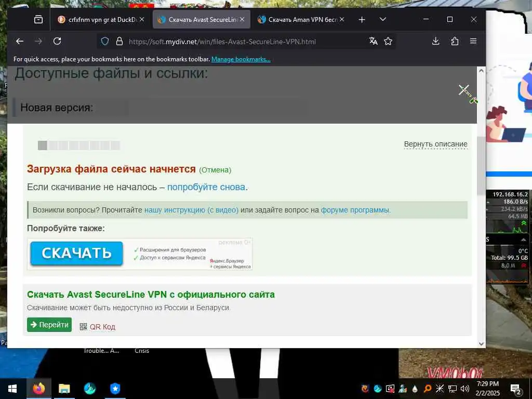Click Firefox icon in the taskbar
532x399 pixels.
38,389
